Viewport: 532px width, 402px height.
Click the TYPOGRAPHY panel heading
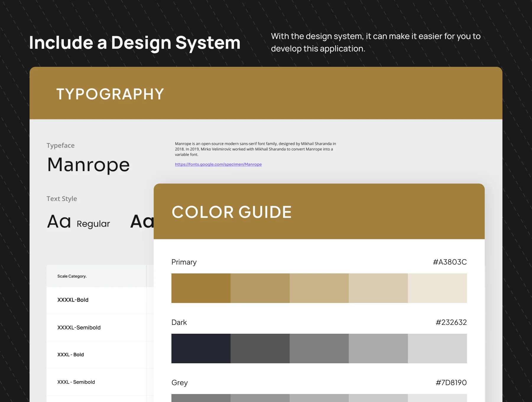pos(110,94)
